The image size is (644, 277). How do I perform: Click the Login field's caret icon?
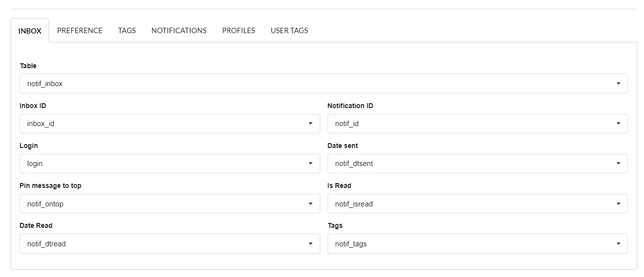[311, 164]
